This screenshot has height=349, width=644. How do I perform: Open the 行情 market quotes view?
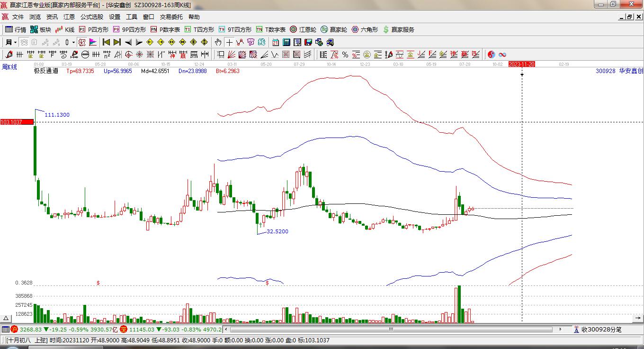15,29
